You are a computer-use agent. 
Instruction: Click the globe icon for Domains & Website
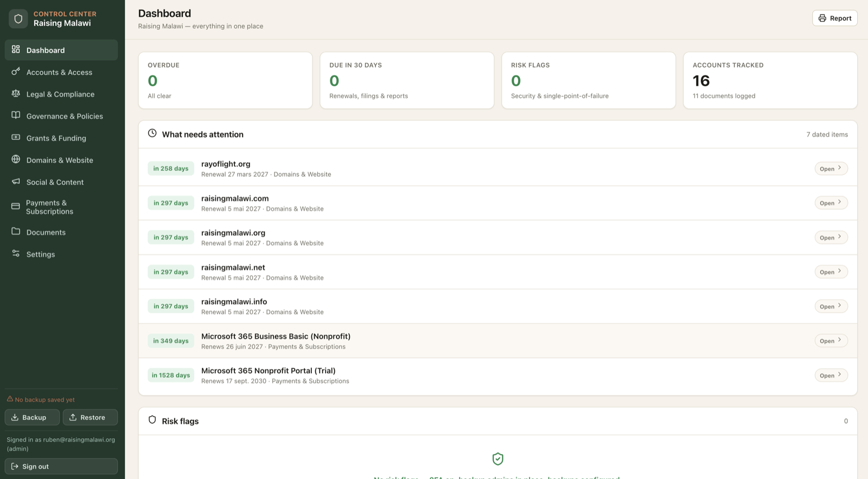[x=16, y=159]
